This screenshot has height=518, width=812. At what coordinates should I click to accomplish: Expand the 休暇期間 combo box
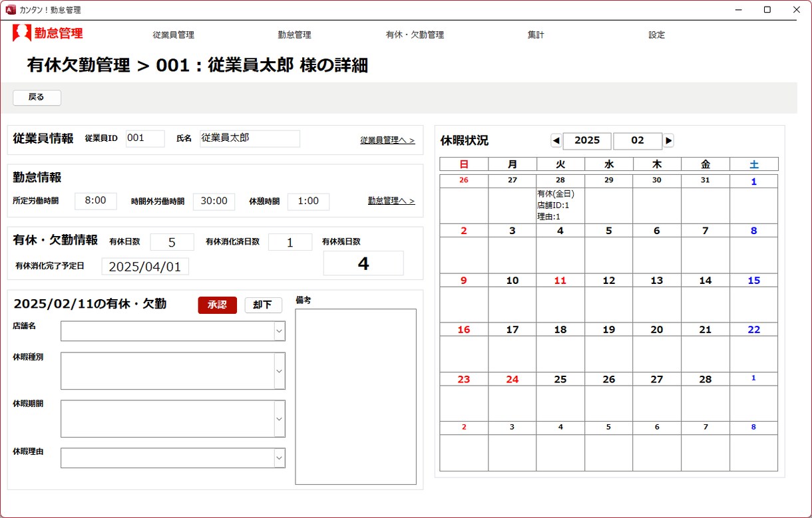pyautogui.click(x=279, y=419)
